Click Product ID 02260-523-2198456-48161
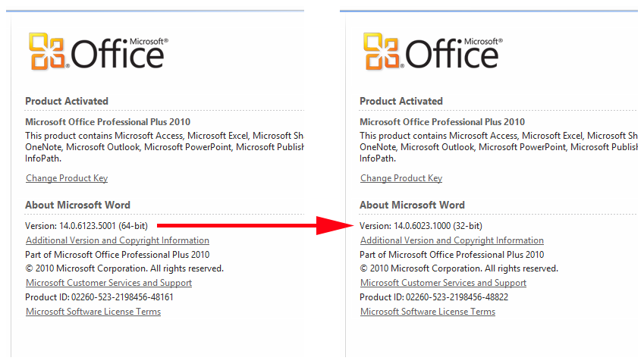The height and width of the screenshot is (364, 644). (x=99, y=297)
